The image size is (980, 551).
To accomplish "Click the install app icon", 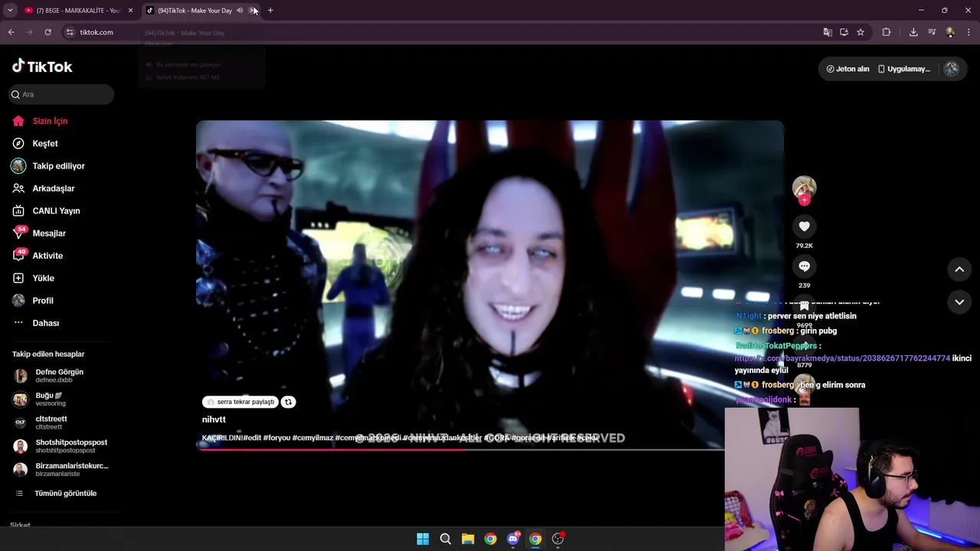I will pyautogui.click(x=844, y=32).
